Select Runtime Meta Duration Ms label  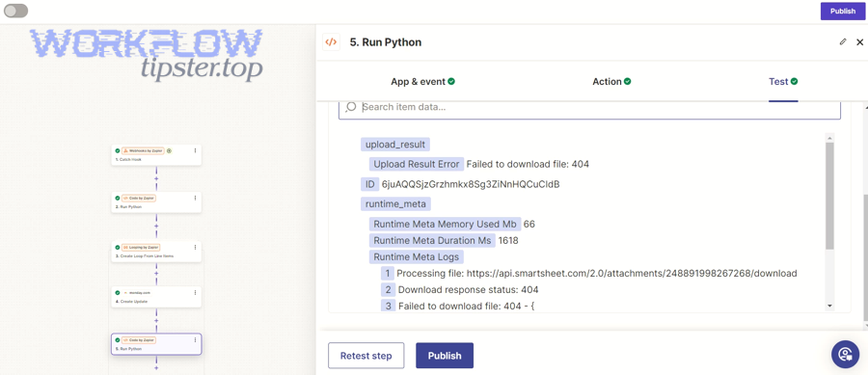pos(432,241)
